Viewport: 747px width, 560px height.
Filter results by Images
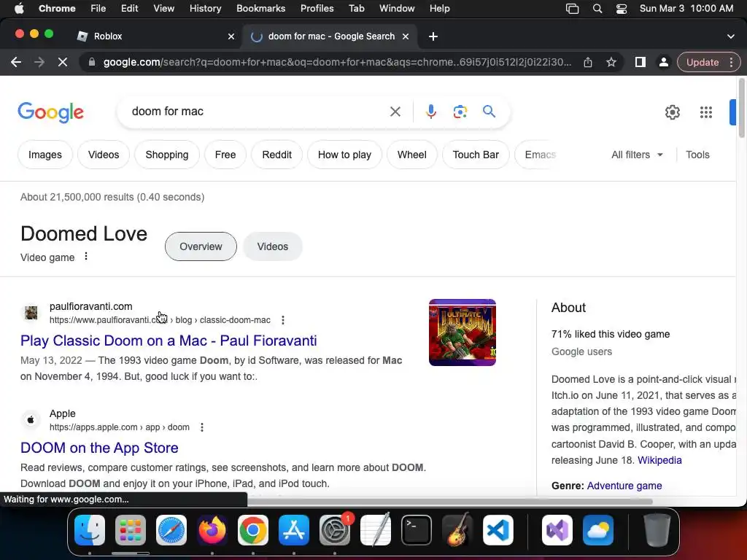44,155
